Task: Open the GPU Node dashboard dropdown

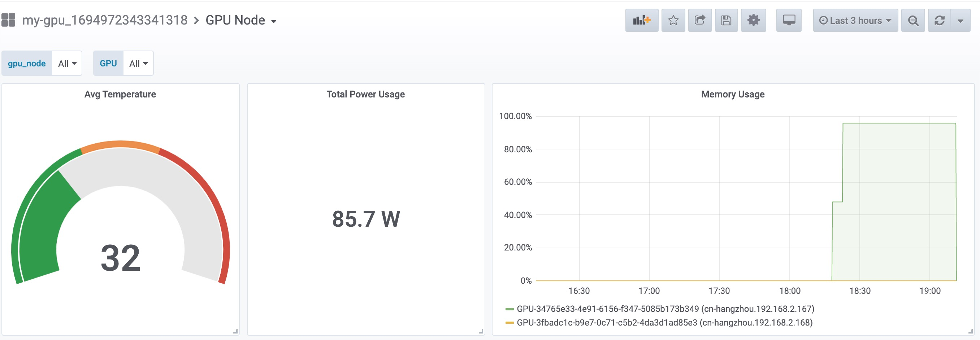Action: [x=241, y=20]
